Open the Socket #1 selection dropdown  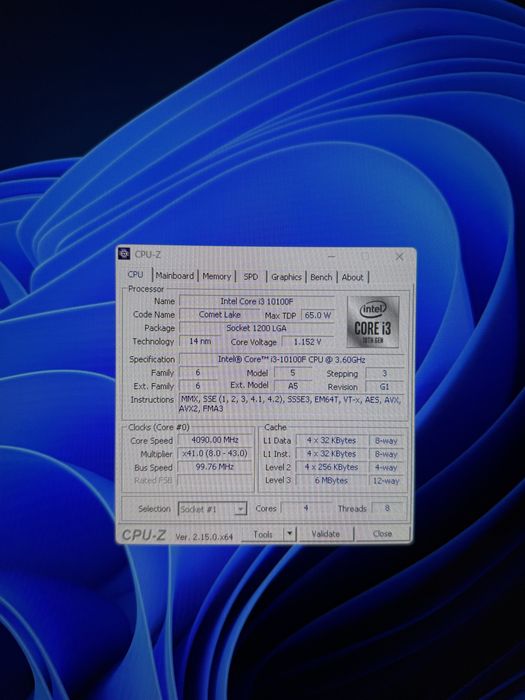(212, 509)
